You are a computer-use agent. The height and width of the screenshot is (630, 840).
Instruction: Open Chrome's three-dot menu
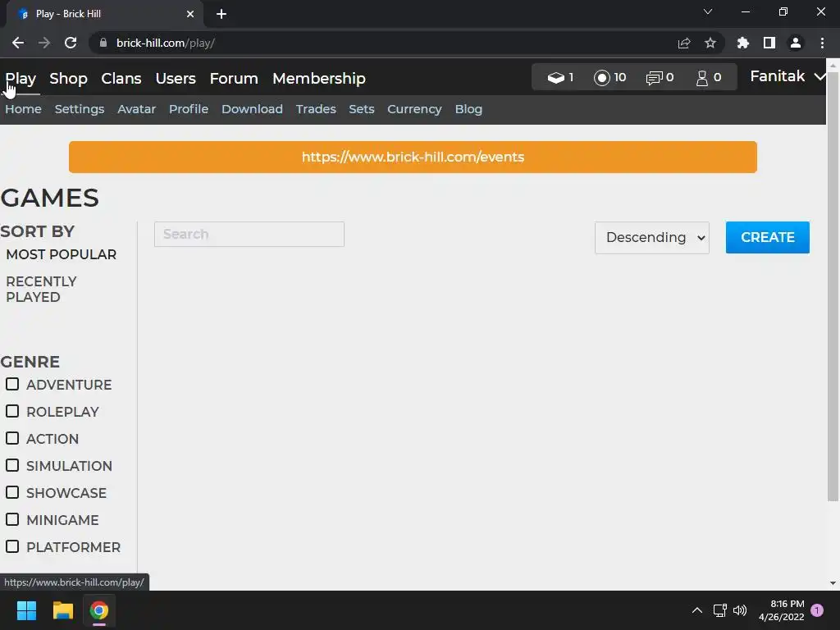tap(822, 43)
